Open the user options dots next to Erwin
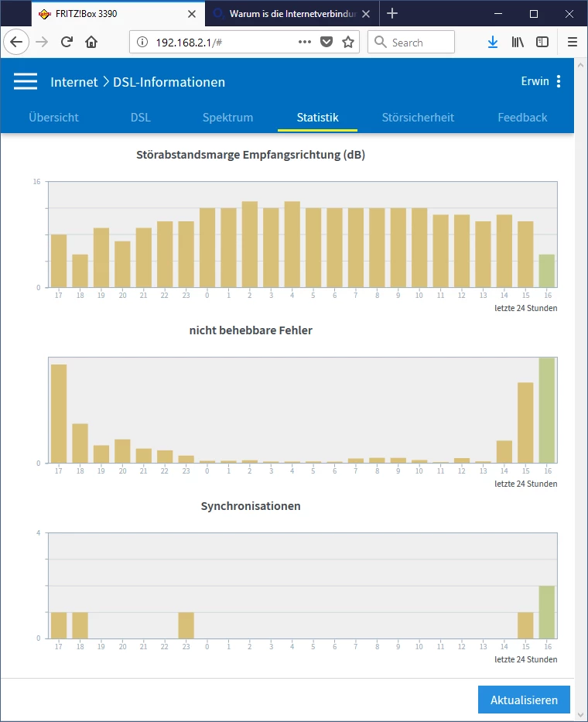Screen dimensions: 588x722 tap(559, 81)
